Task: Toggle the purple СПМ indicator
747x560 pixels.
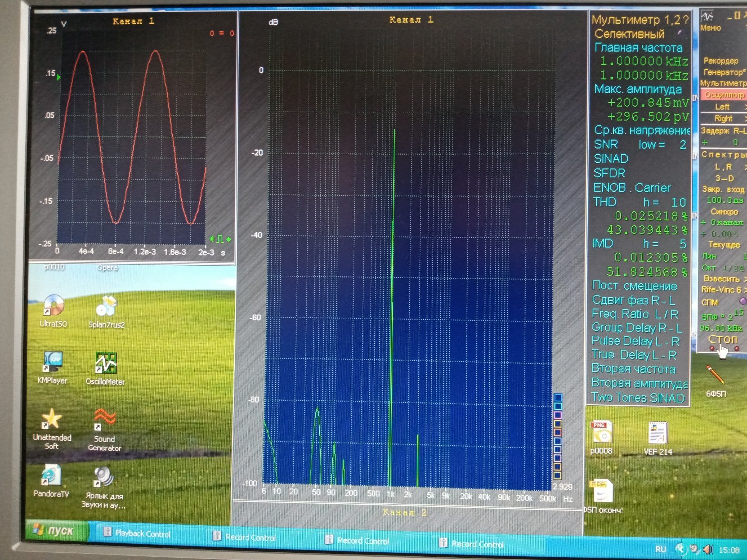Action: [743, 301]
